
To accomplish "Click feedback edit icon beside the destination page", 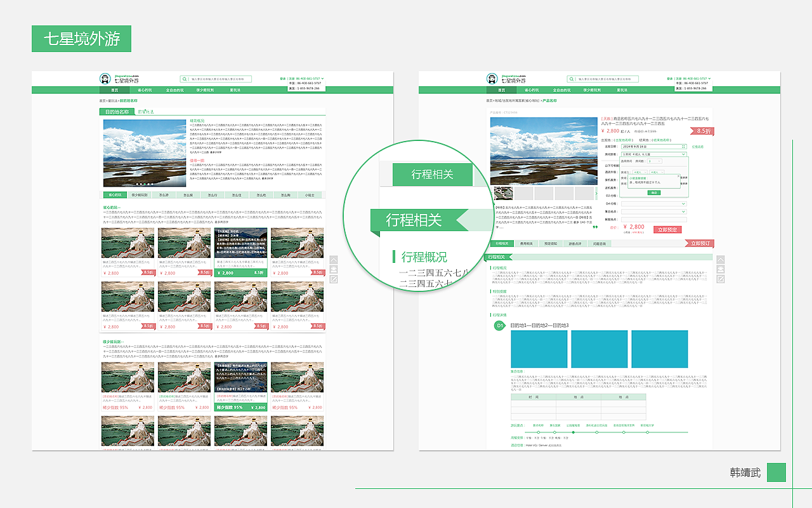I will (334, 279).
